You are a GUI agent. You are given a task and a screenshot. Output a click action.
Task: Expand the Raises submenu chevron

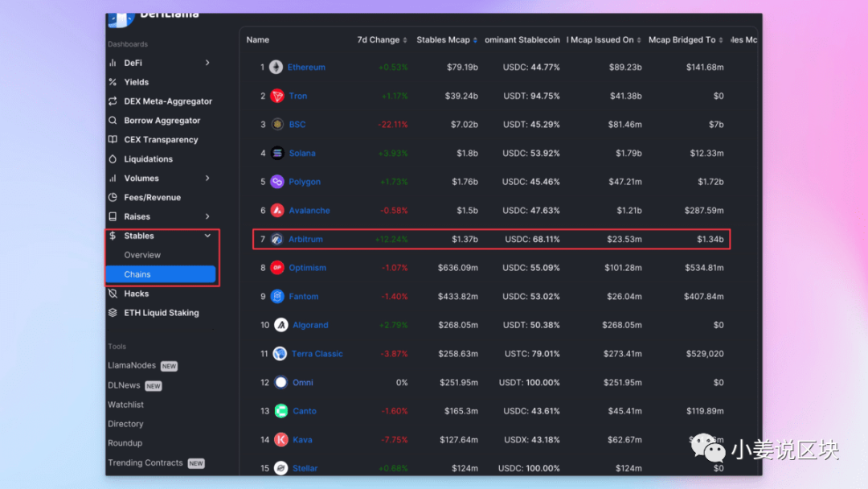click(207, 216)
